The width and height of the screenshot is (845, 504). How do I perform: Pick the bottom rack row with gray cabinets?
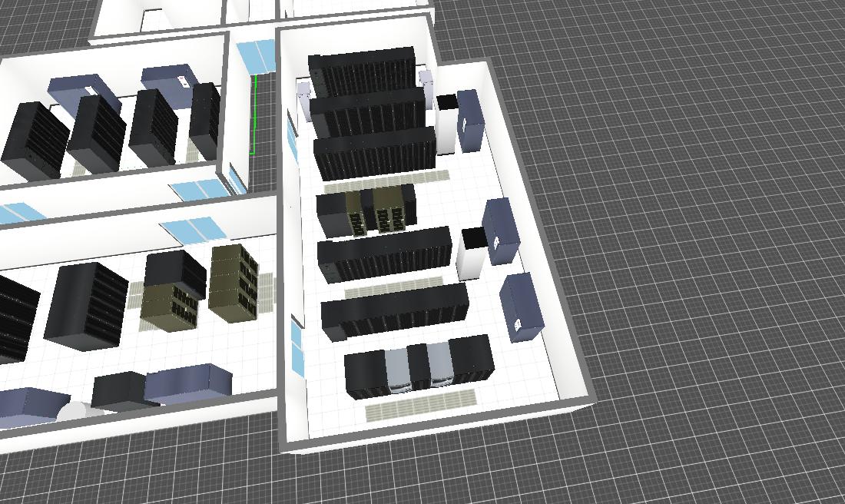click(419, 366)
